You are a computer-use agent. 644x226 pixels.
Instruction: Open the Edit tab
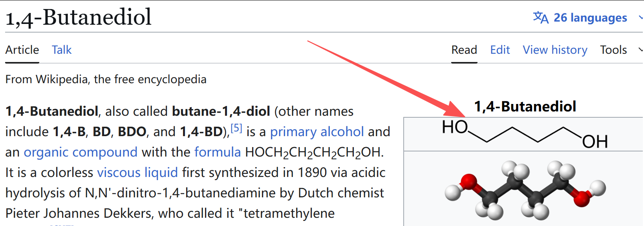point(500,50)
